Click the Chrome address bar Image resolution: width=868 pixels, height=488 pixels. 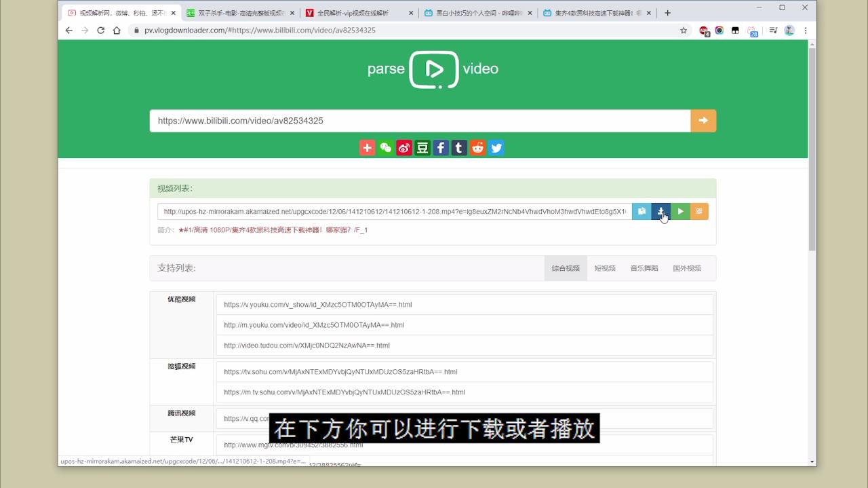tap(407, 31)
